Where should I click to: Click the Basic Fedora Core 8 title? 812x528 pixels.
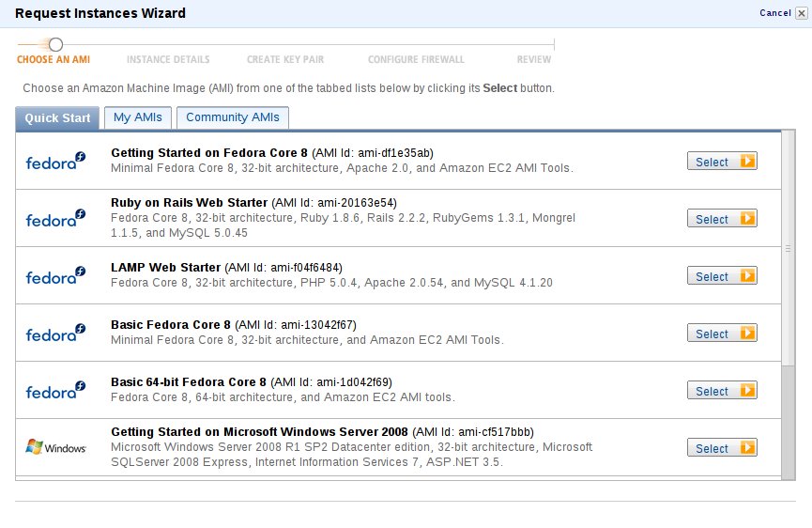[x=170, y=325]
